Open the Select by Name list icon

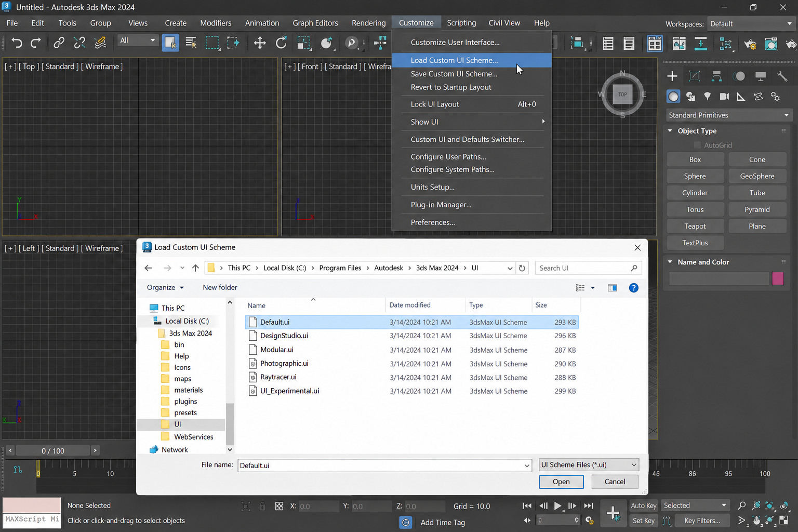[191, 43]
